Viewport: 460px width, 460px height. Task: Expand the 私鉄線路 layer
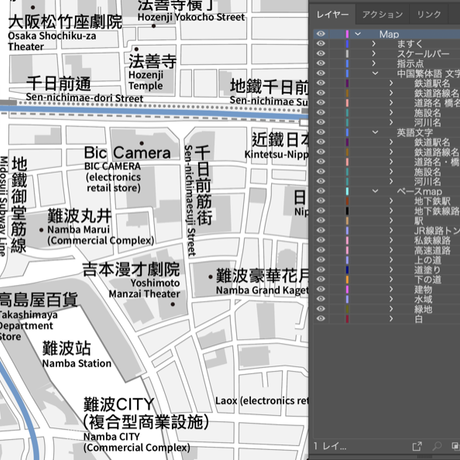point(391,240)
